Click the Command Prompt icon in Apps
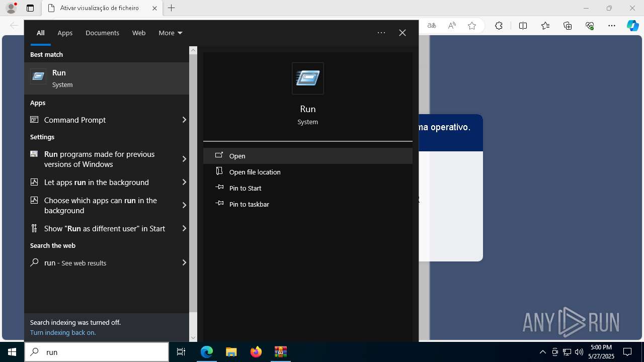 pyautogui.click(x=34, y=120)
